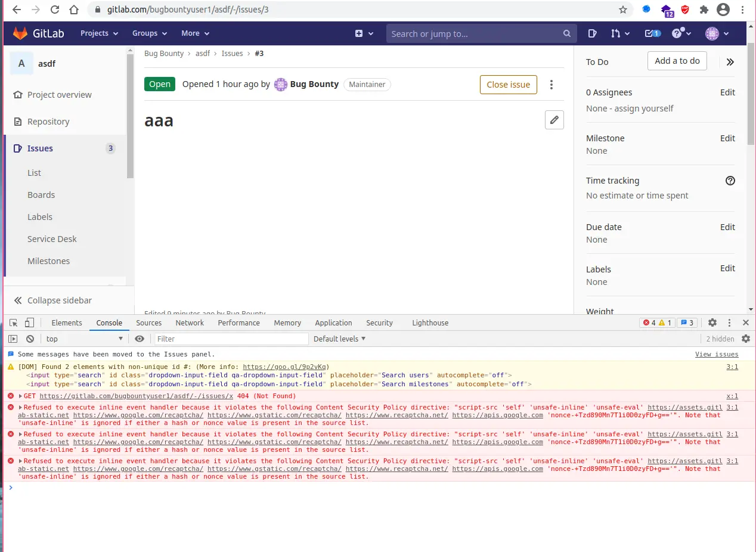Select Boards in the Issues sidebar menu
Screen dimensions: 756x552
[41, 195]
